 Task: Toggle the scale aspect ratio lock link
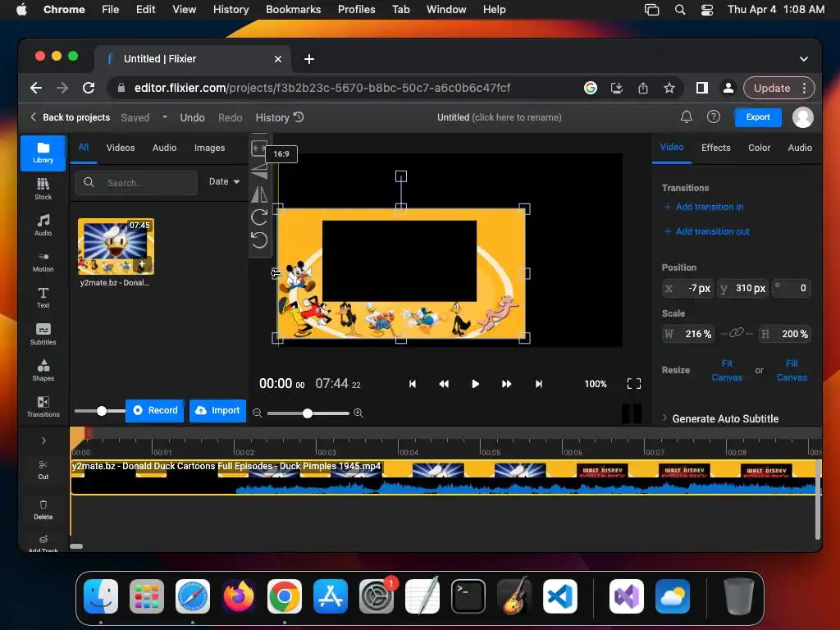737,333
